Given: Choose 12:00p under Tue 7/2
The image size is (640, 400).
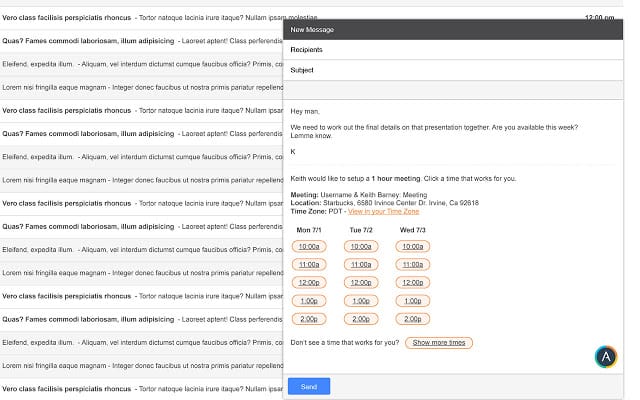Looking at the screenshot, I should (x=361, y=282).
